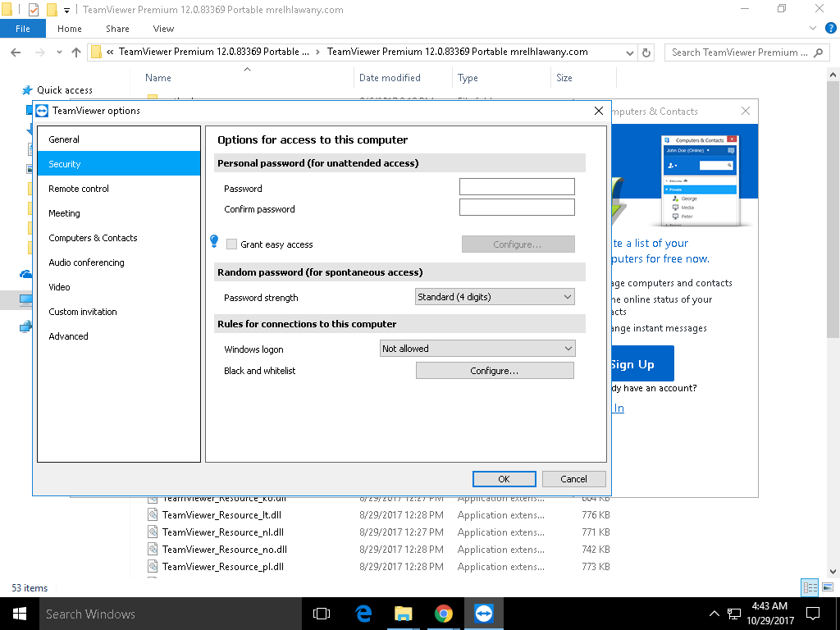Open the Advanced options category

coord(68,336)
